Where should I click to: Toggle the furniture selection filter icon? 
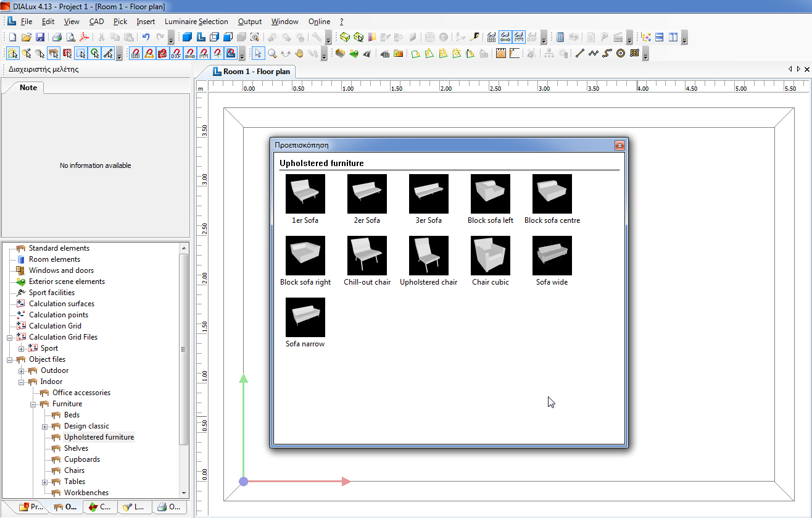(54, 54)
